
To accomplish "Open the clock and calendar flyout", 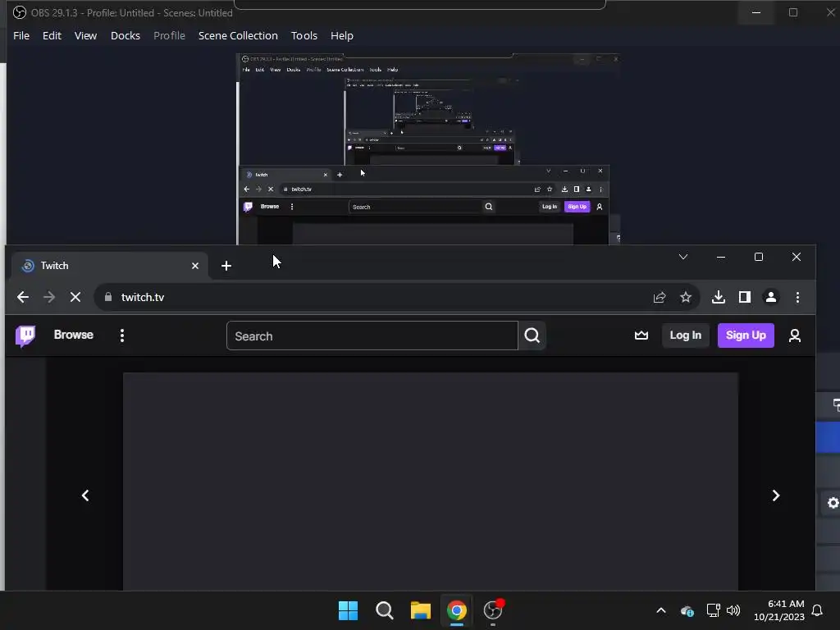I will (779, 610).
